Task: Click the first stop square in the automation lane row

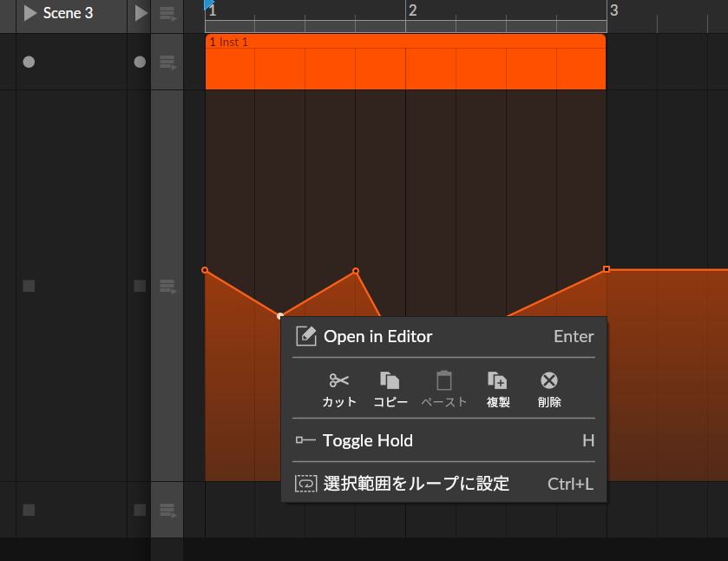Action: click(x=29, y=286)
